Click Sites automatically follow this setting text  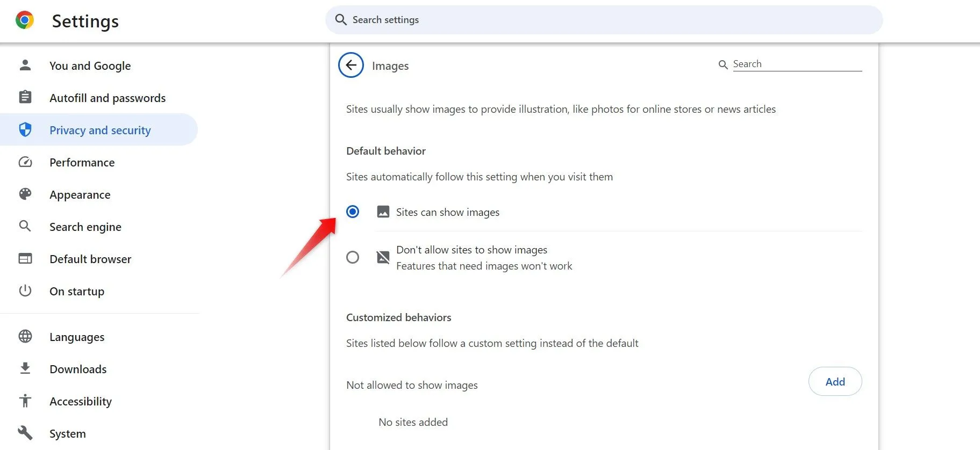[480, 177]
